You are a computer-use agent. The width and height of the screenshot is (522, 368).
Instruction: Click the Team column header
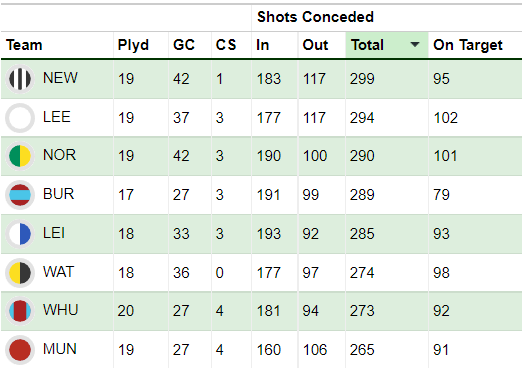[24, 45]
